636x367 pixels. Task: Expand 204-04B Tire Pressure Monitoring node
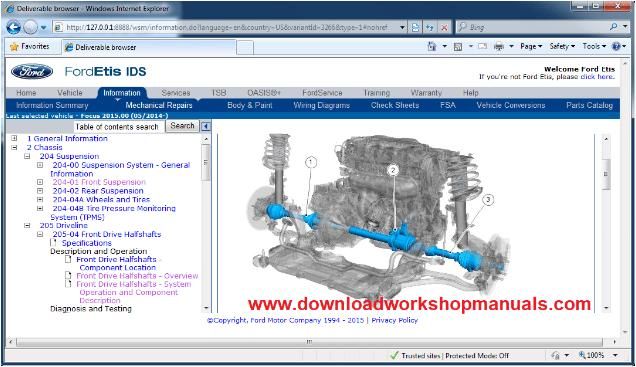tap(40, 208)
